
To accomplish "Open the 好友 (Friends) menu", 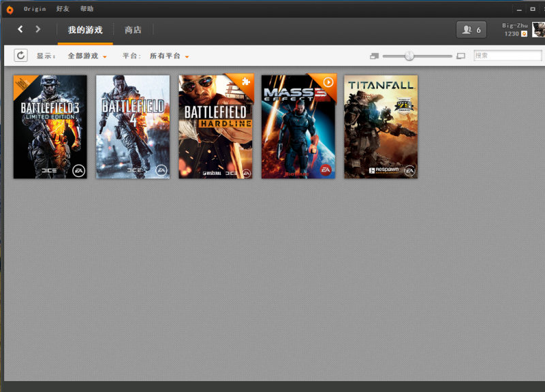I will coord(63,9).
